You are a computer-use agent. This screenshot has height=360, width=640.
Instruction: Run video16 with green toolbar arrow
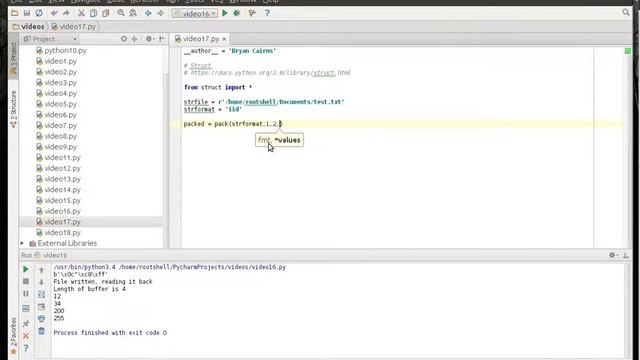click(x=224, y=13)
